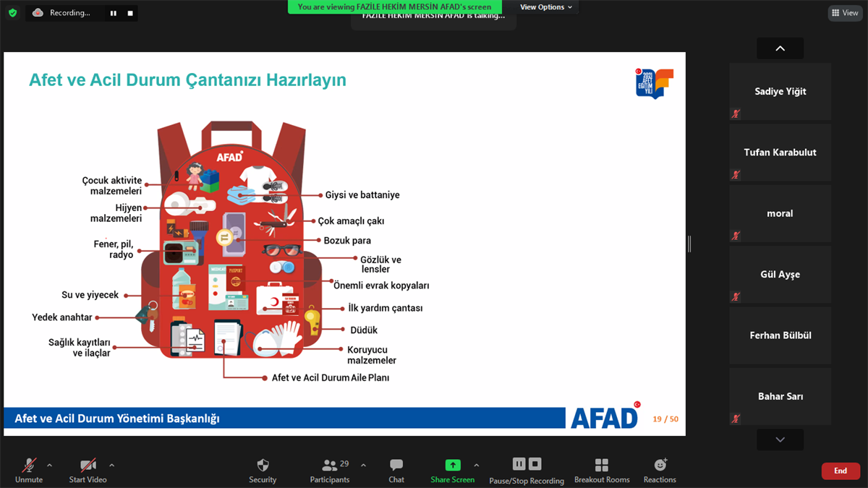Click muted mic icon on Tufan Karabulut's tile
868x488 pixels.
pos(736,174)
